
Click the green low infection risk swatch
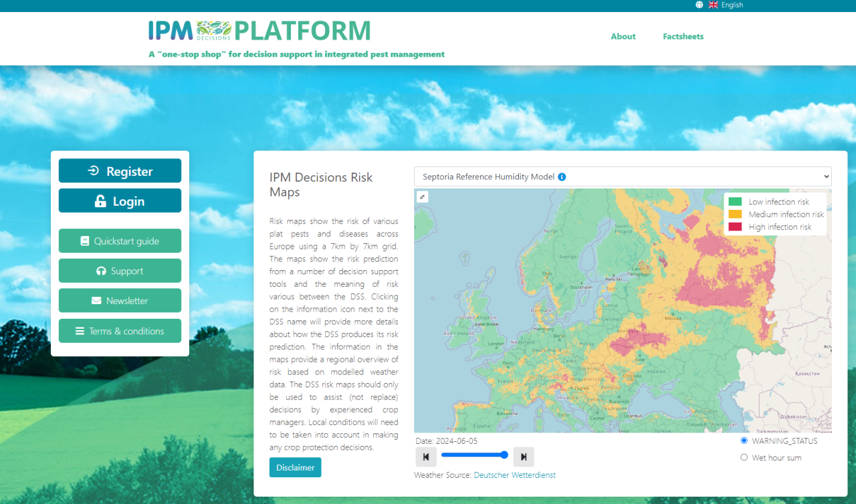coord(735,201)
